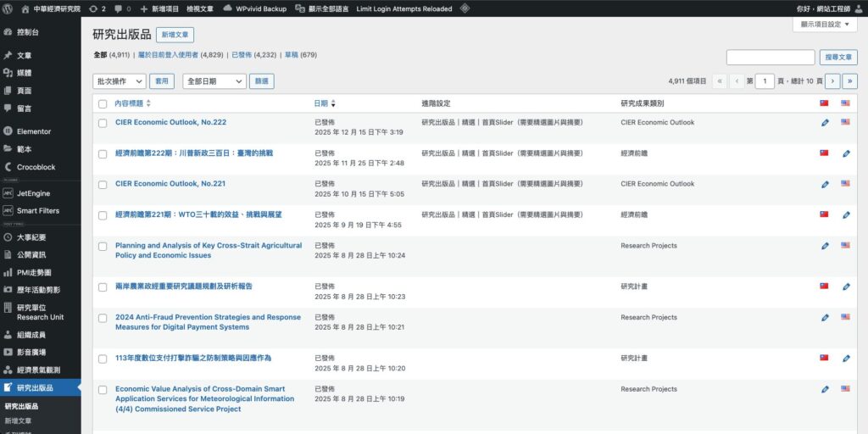Click the search posts text field
Screen dimensions: 868x434
pyautogui.click(x=770, y=57)
